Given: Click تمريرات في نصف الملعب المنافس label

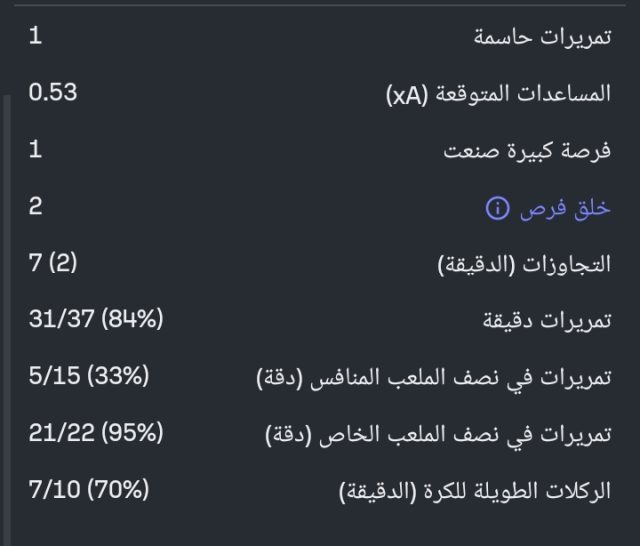Looking at the screenshot, I should coord(433,379).
